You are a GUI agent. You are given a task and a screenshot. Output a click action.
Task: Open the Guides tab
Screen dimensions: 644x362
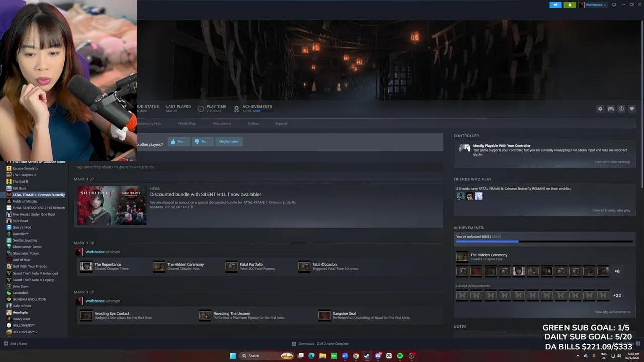coord(253,123)
